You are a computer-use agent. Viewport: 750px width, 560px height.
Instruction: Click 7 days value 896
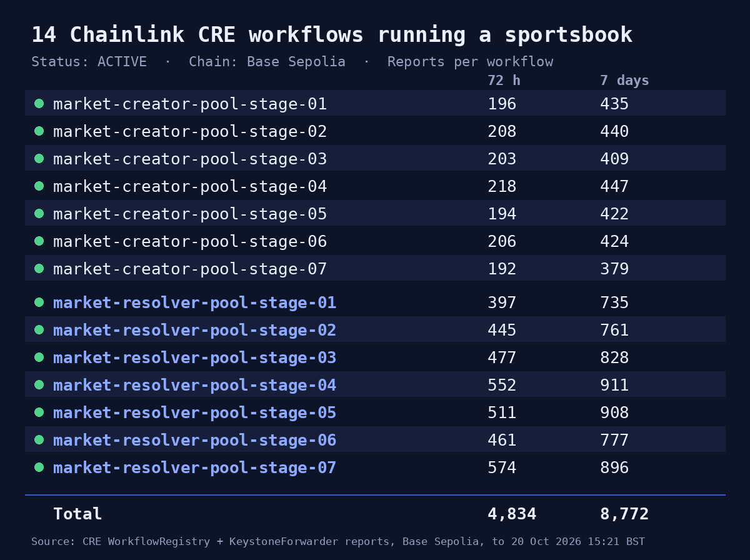[x=614, y=468]
